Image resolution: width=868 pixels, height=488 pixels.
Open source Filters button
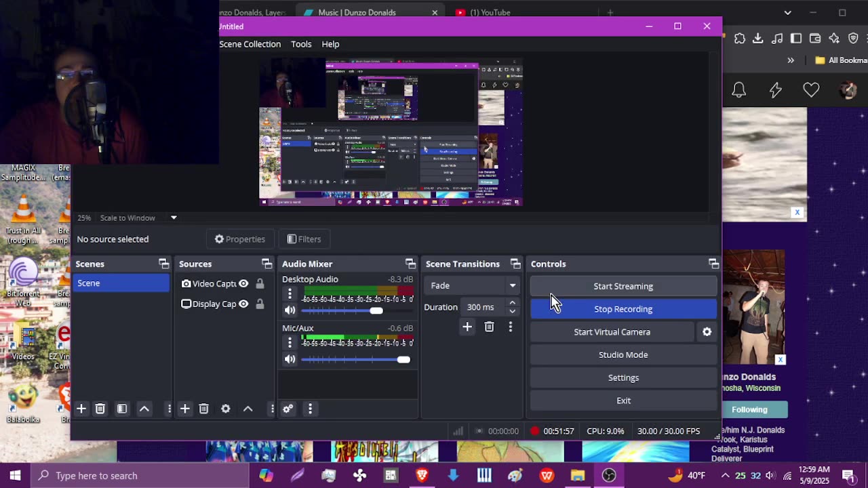(304, 239)
